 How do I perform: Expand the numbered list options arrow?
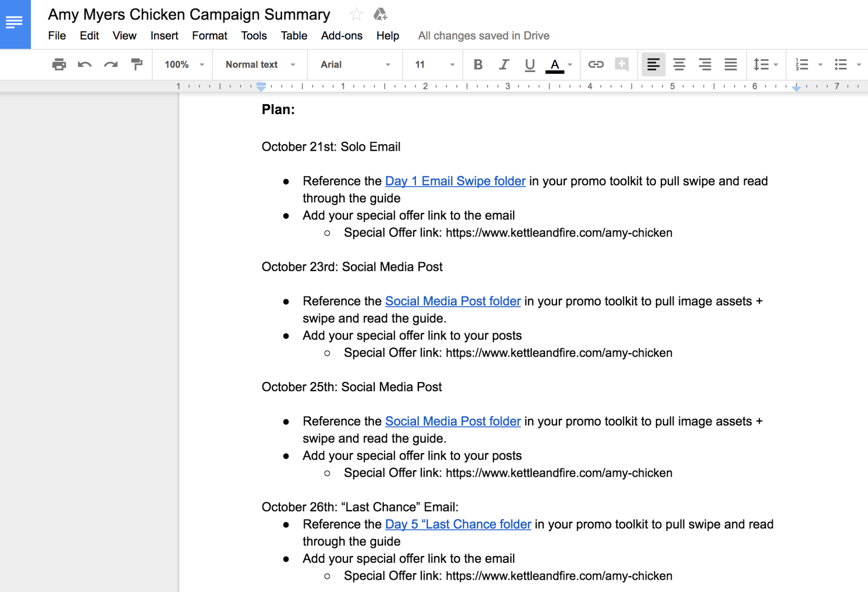pyautogui.click(x=820, y=65)
